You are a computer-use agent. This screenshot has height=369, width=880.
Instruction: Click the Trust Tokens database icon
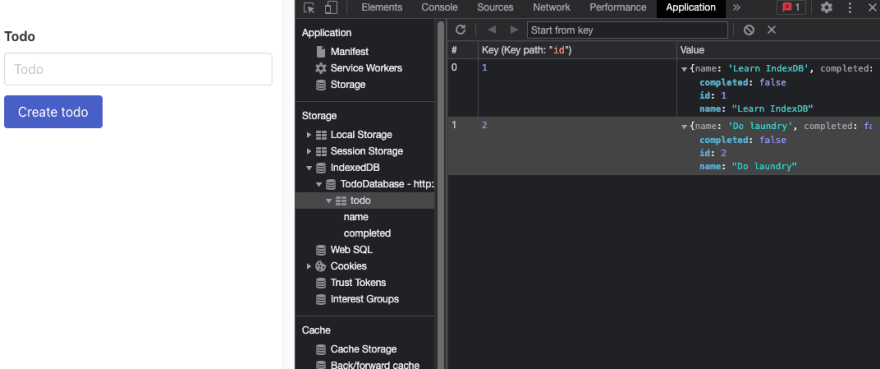click(321, 283)
